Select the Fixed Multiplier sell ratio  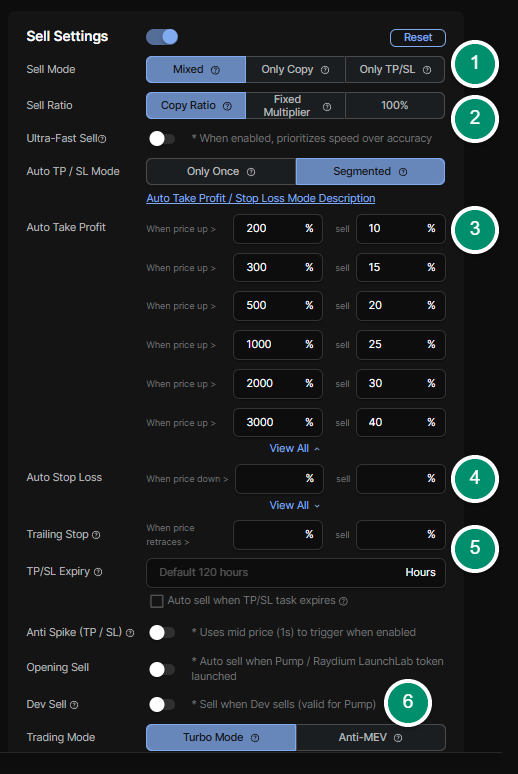pyautogui.click(x=295, y=106)
